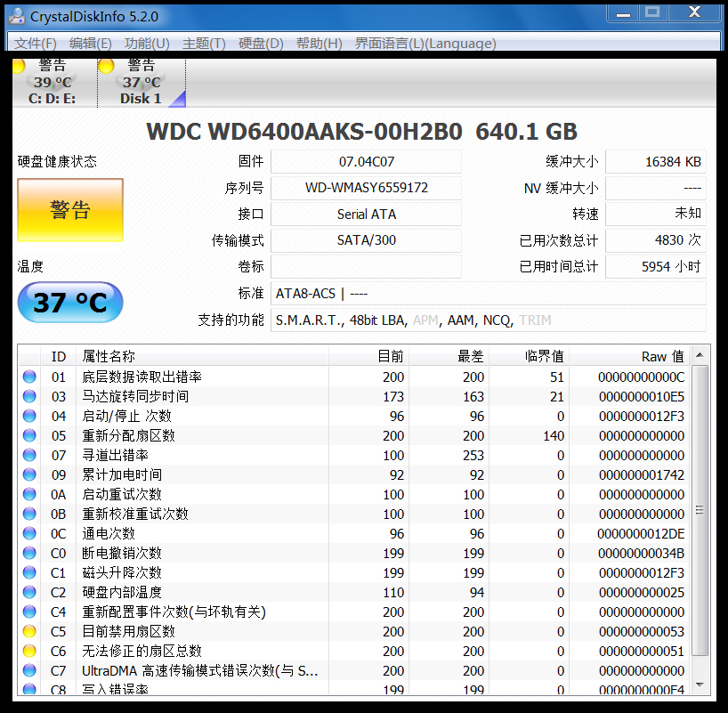The width and height of the screenshot is (728, 713).
Task: Click the 标准 field showing ATA8-ACS
Action: pyautogui.click(x=489, y=294)
